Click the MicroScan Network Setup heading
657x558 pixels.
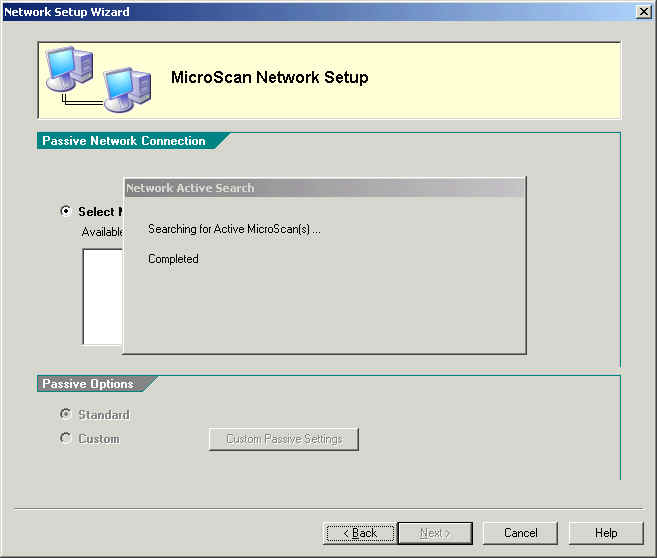(269, 78)
